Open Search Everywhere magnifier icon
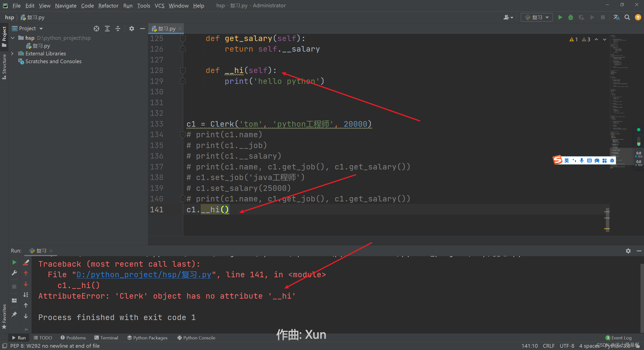Viewport: 644px width, 350px height. point(627,17)
